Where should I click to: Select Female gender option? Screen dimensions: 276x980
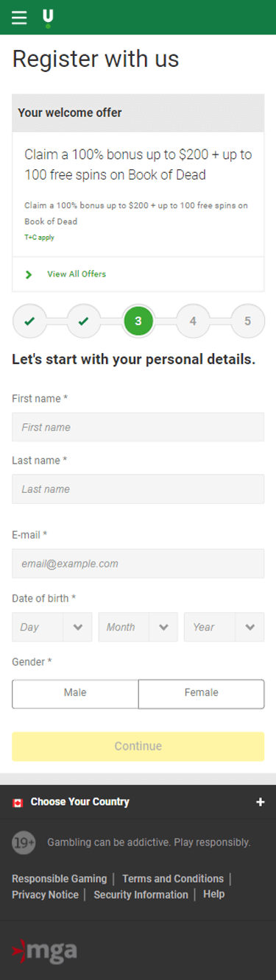click(x=201, y=693)
